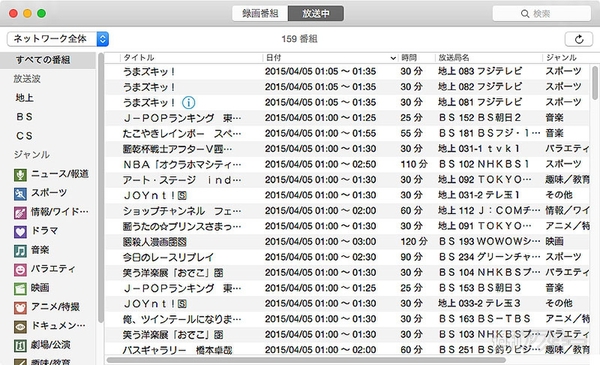The image size is (600, 365).
Task: Select バスギャラリー program row
Action: [347, 350]
